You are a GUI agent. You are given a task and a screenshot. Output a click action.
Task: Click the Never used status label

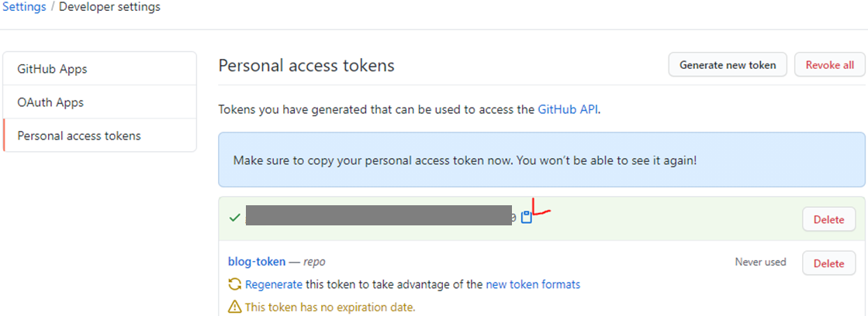760,262
